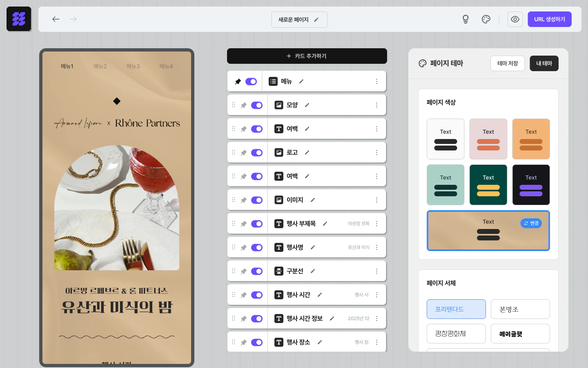Choose the mint page color theme

[445, 185]
